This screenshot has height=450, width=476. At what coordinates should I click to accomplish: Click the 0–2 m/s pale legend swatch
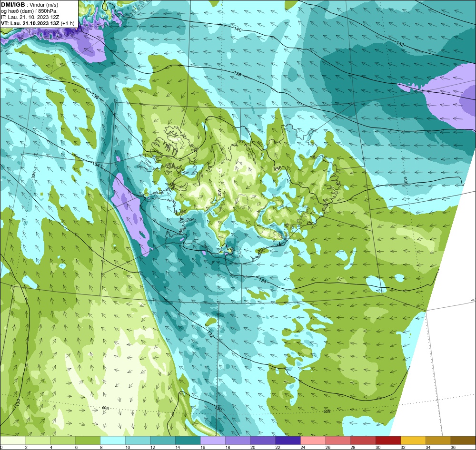pos(13,440)
